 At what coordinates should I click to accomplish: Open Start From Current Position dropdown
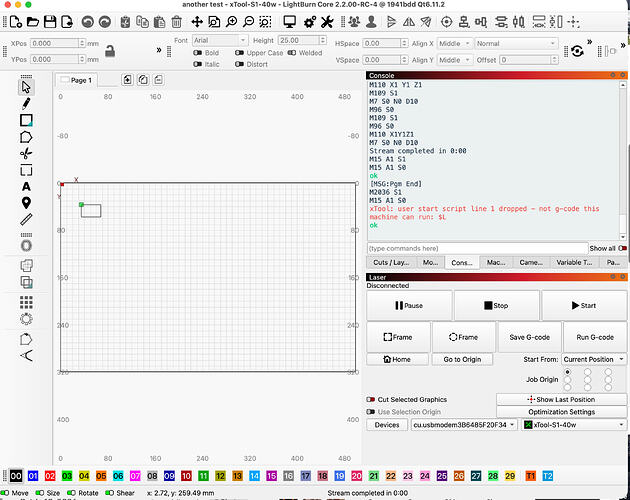pos(594,359)
